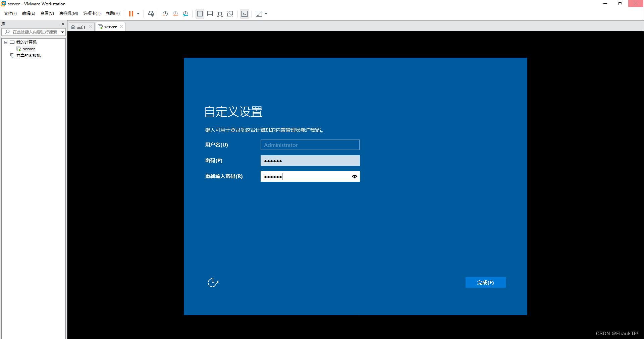The height and width of the screenshot is (339, 644).
Task: Open the pause button dropdown menu
Action: [138, 14]
